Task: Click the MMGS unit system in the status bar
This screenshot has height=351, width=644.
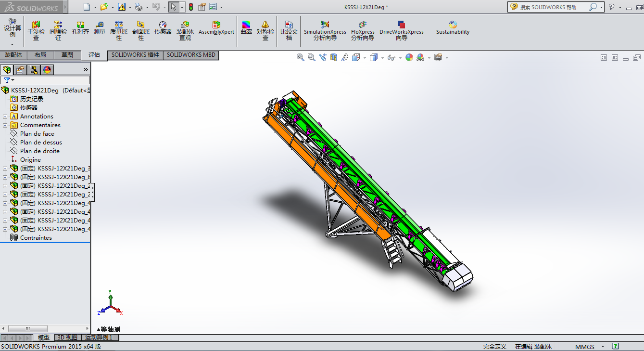Action: click(584, 347)
